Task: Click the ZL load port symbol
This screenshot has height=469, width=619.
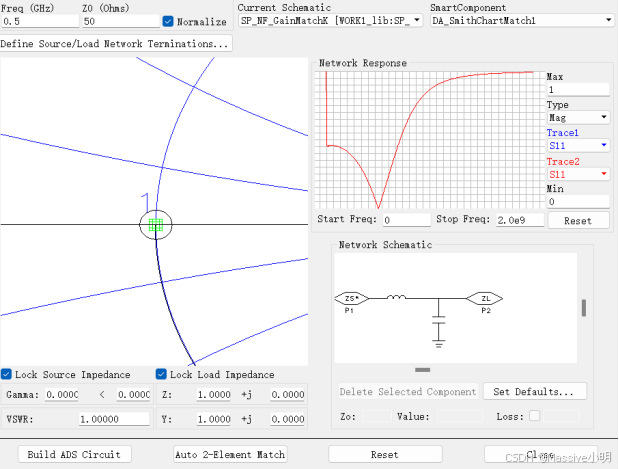Action: coord(485,298)
